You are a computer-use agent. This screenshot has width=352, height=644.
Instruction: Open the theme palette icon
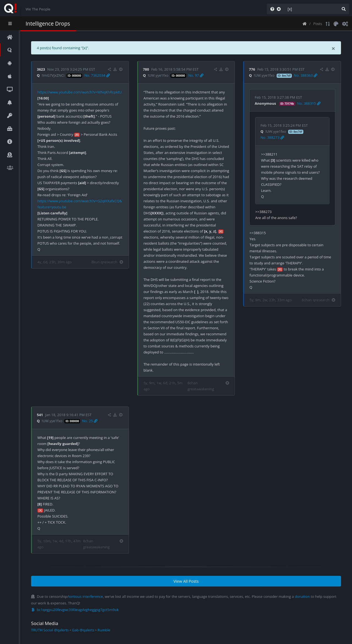[336, 24]
